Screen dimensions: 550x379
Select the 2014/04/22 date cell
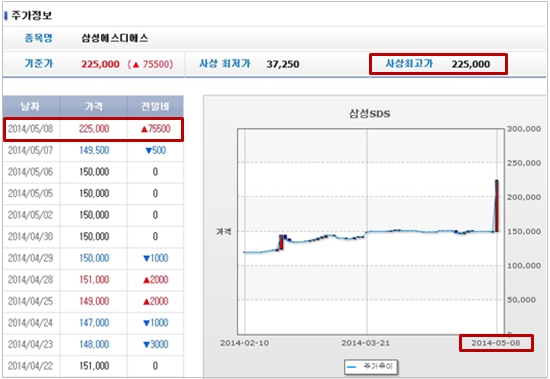[x=31, y=366]
